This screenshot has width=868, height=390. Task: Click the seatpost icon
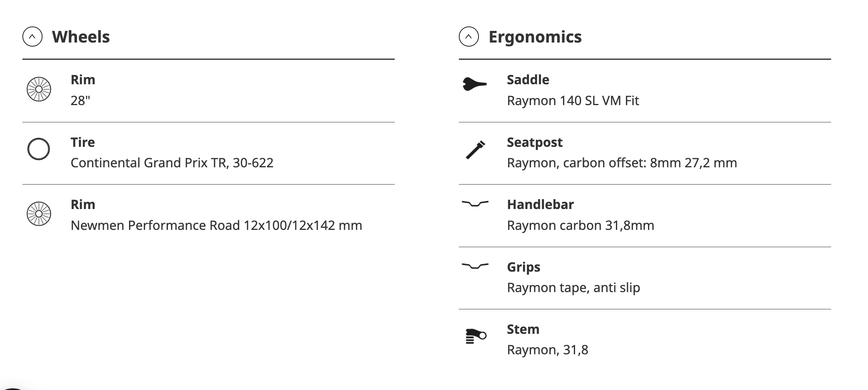coord(475,150)
